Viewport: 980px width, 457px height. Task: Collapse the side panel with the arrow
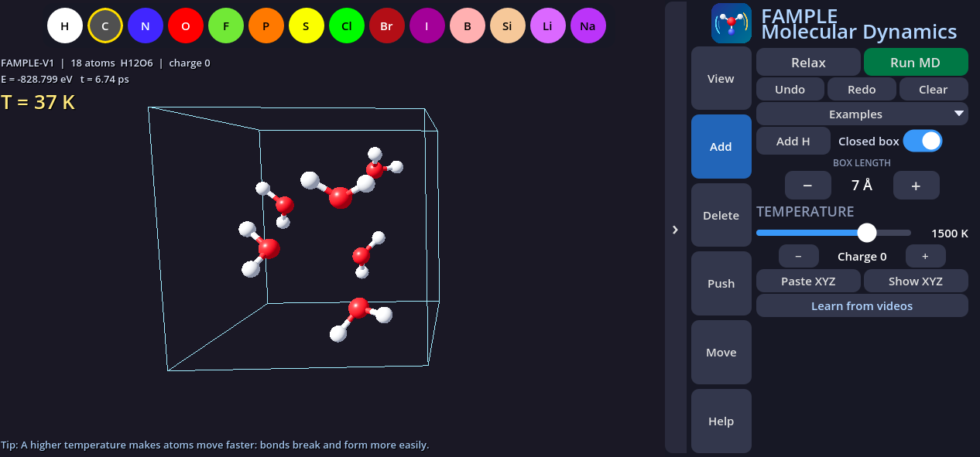pyautogui.click(x=675, y=230)
